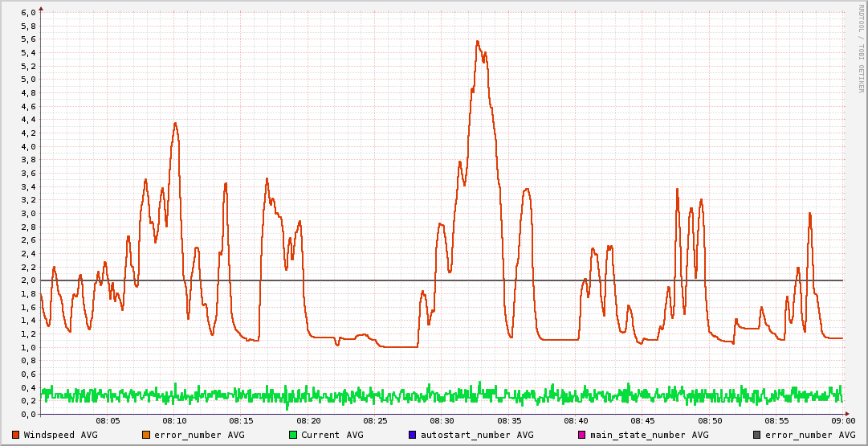Click the Windspeed AVG legend label

point(60,435)
